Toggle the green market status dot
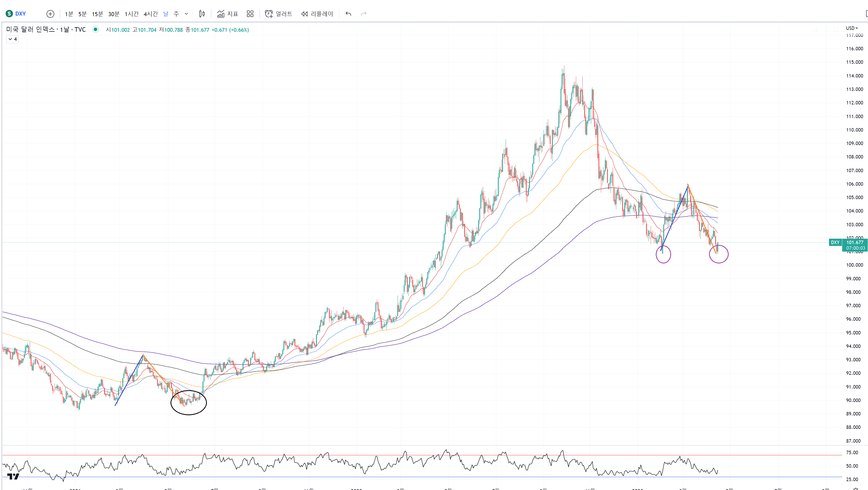Image resolution: width=868 pixels, height=490 pixels. (x=96, y=30)
